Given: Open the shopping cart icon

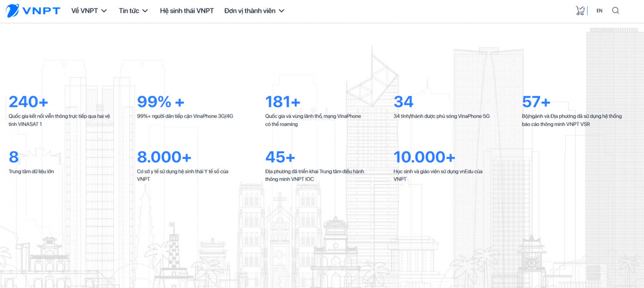Looking at the screenshot, I should tap(580, 11).
